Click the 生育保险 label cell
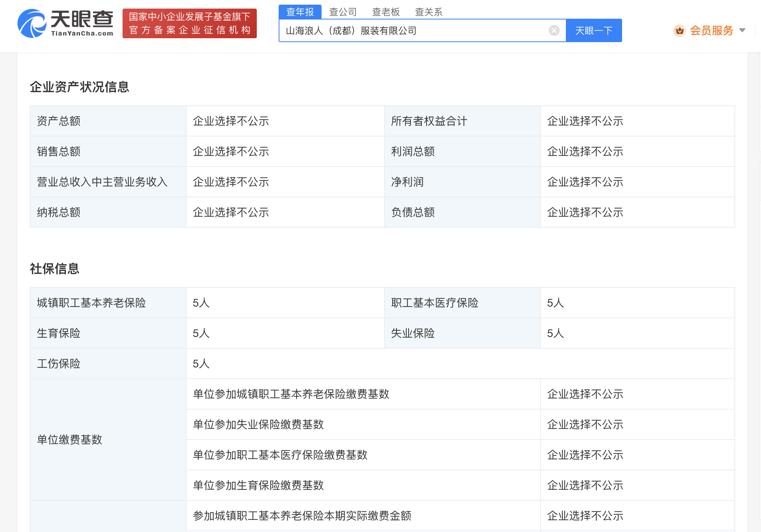This screenshot has height=532, width=761. [108, 333]
